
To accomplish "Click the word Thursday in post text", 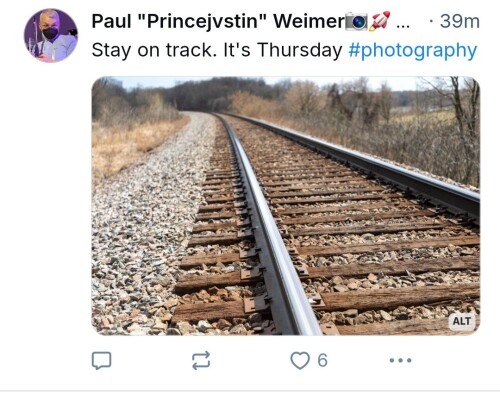I will [299, 50].
